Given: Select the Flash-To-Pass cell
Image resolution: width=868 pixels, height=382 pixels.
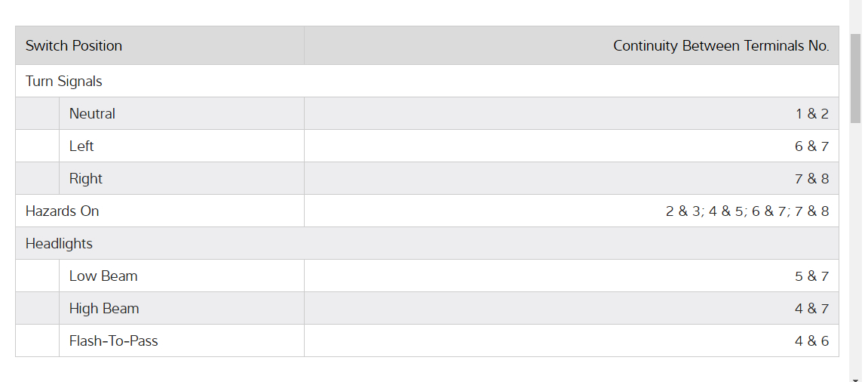Looking at the screenshot, I should [114, 341].
